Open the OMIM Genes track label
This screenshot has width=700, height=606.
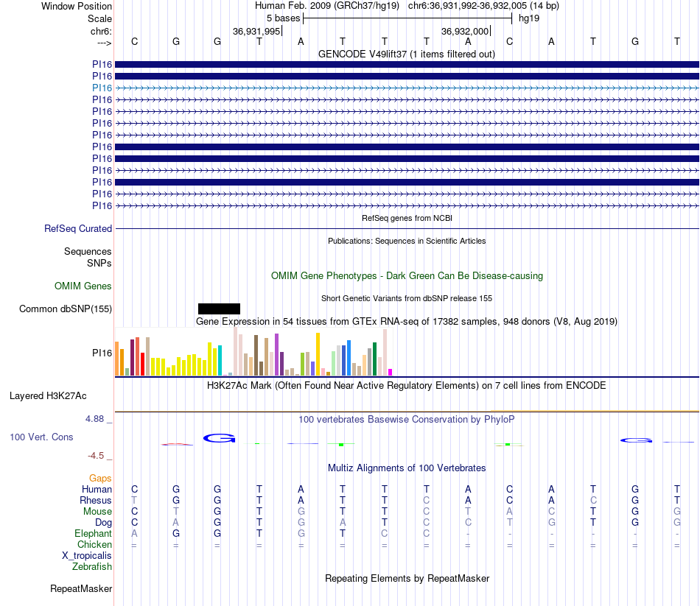83,286
